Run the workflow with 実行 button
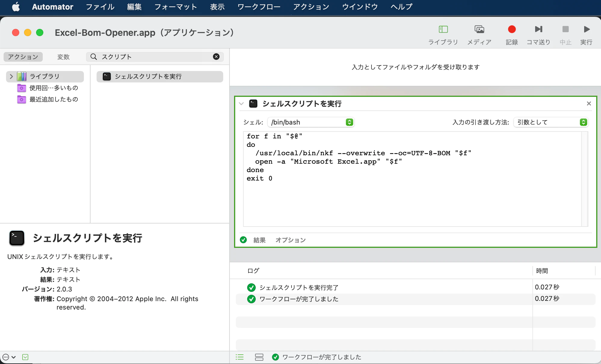This screenshot has width=601, height=364. [586, 29]
